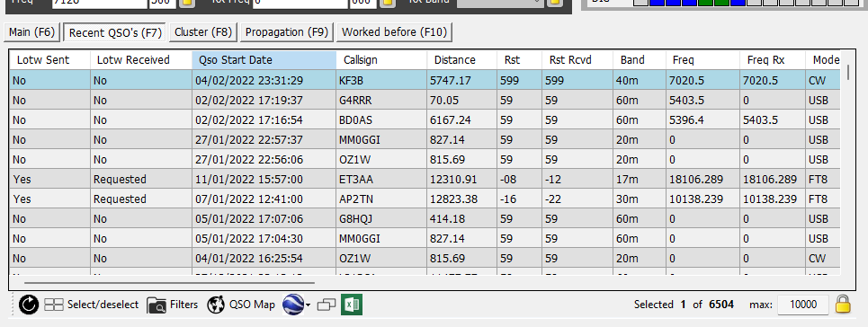Click the Selected 1 of 6504 status text
Image resolution: width=868 pixels, height=327 pixels.
tap(684, 305)
